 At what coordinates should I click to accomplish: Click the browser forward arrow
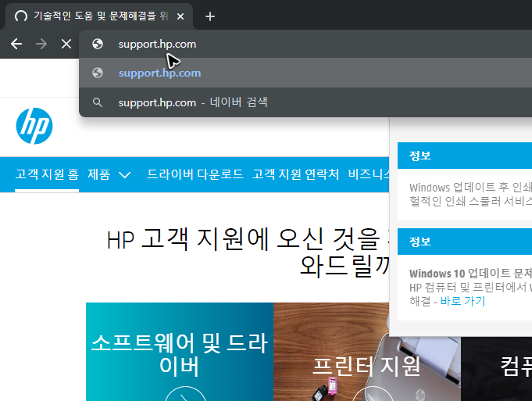41,44
